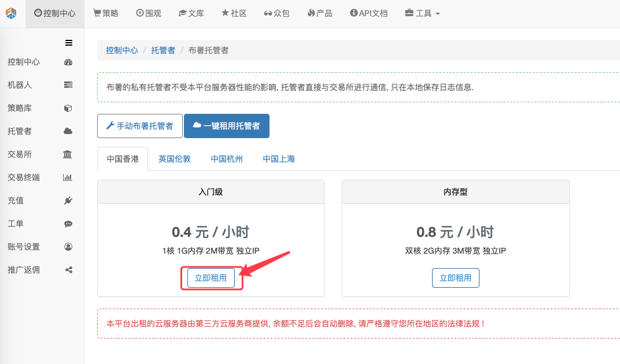Click the plug icon beside 充值
Viewport: 620px width, 364px height.
(x=68, y=200)
